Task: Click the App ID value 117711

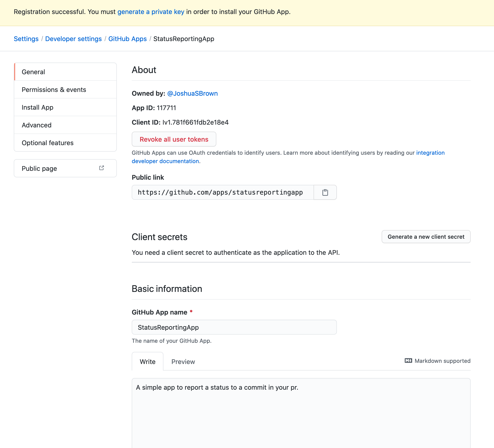Action: [x=166, y=108]
